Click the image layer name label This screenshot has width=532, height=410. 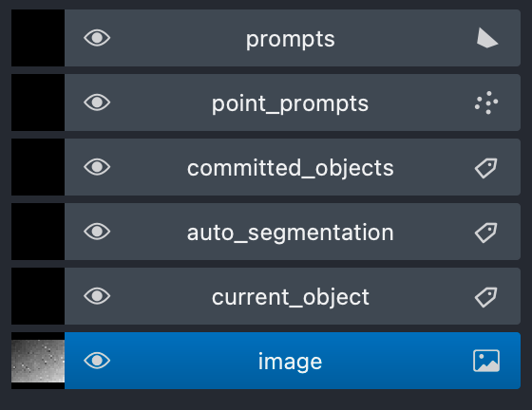[x=290, y=362]
